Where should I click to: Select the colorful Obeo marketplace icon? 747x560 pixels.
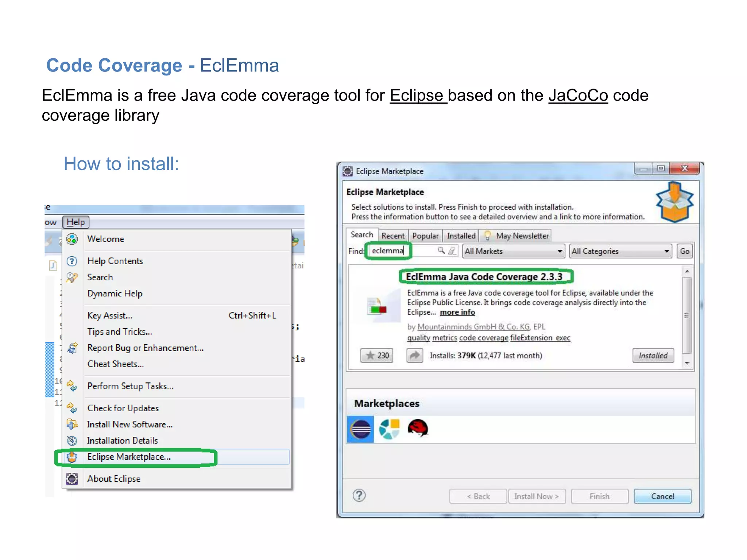389,429
